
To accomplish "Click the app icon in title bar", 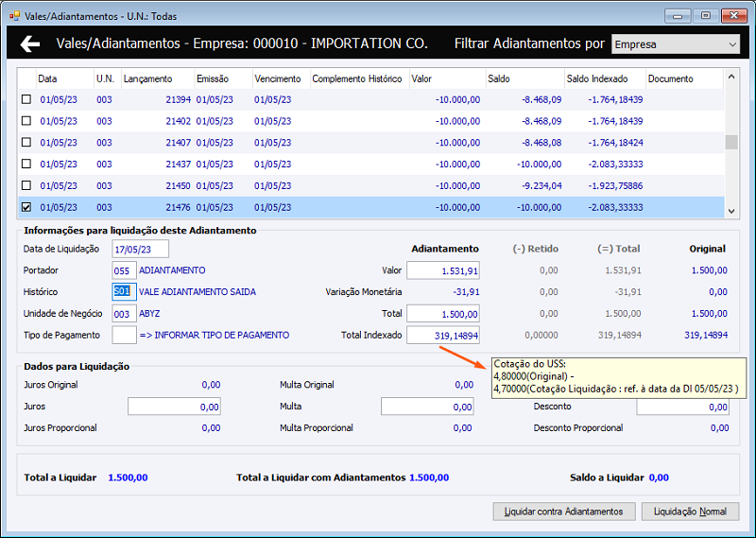I will point(15,16).
